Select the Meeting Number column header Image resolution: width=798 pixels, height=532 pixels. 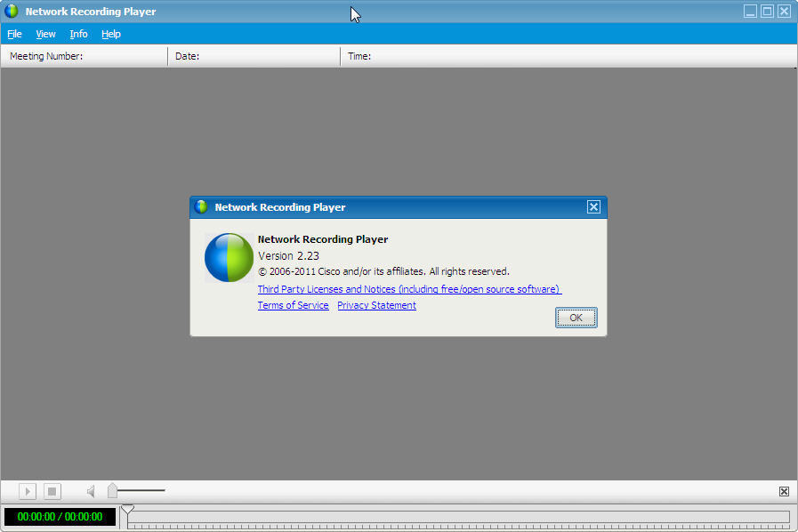click(x=84, y=55)
